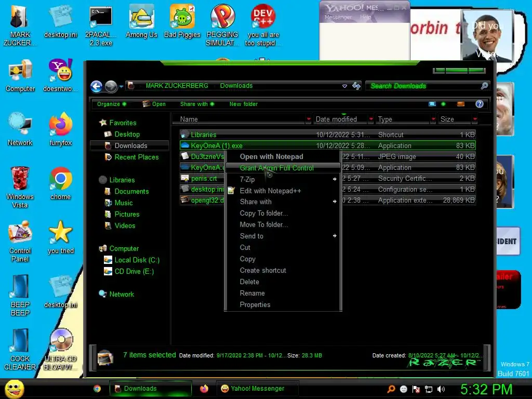Expand the address bar history dropdown
This screenshot has height=399, width=532.
pyautogui.click(x=345, y=86)
